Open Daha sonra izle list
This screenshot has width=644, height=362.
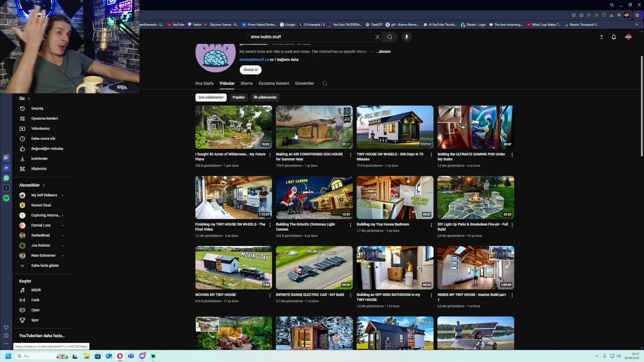coord(42,139)
